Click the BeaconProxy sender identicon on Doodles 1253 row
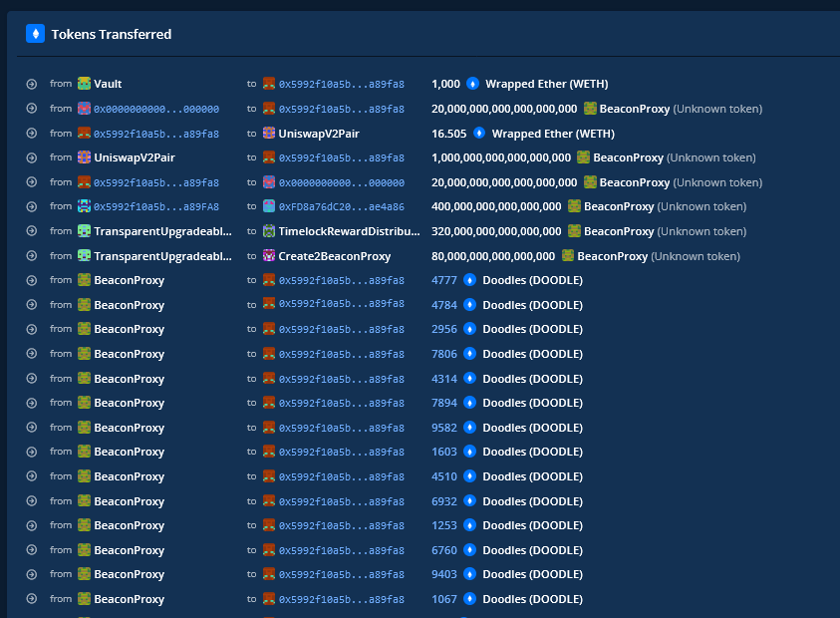840x618 pixels. coord(84,525)
